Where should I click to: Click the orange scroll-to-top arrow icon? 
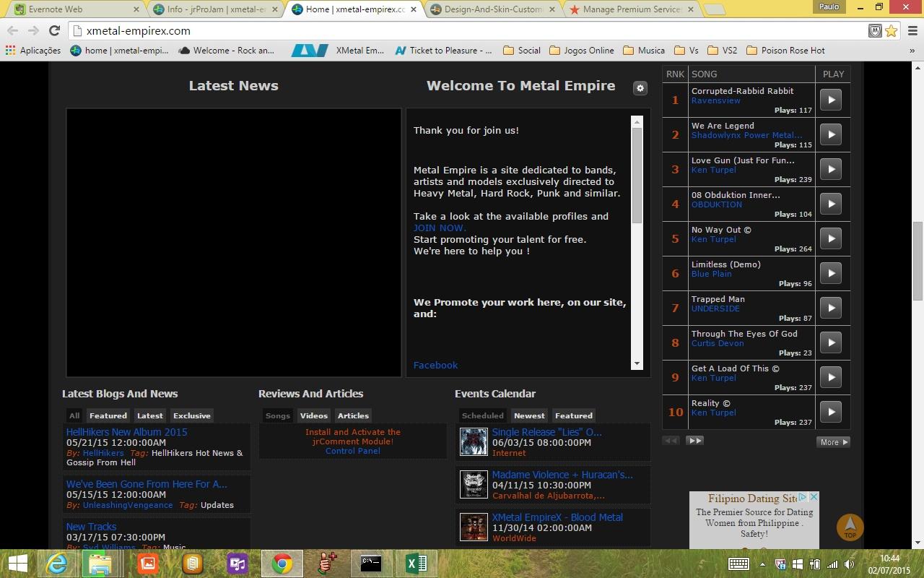[x=850, y=527]
